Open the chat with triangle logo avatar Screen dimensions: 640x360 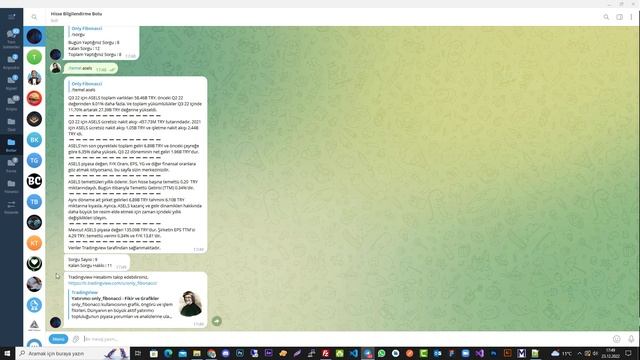click(x=34, y=325)
